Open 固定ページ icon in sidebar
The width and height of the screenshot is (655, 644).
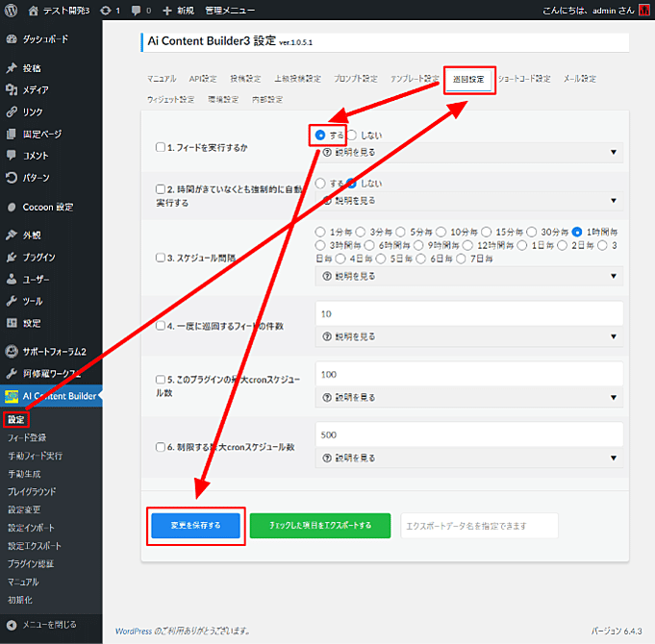click(x=12, y=134)
